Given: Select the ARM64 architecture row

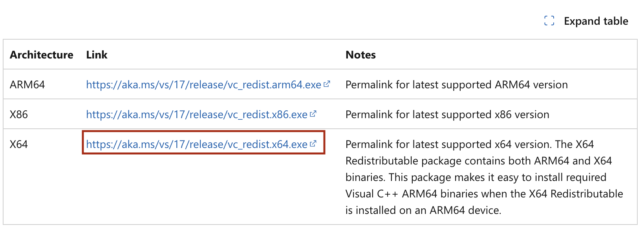Looking at the screenshot, I should click(x=27, y=85).
